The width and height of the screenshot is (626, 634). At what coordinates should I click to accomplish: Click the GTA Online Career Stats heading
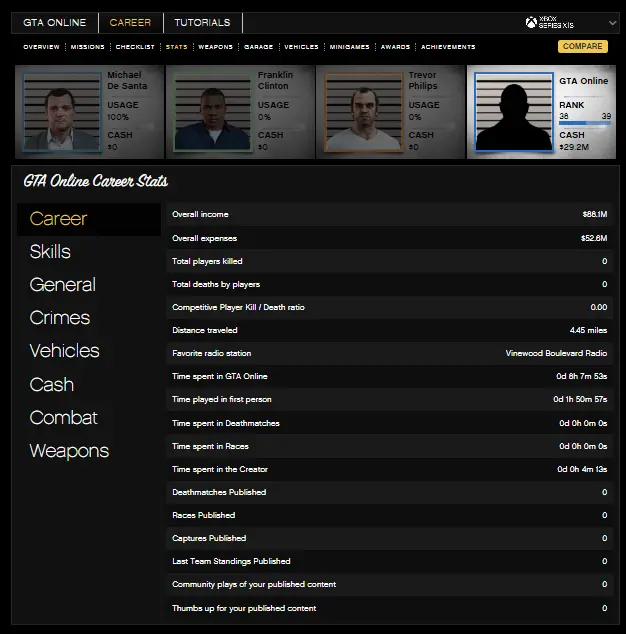click(95, 181)
